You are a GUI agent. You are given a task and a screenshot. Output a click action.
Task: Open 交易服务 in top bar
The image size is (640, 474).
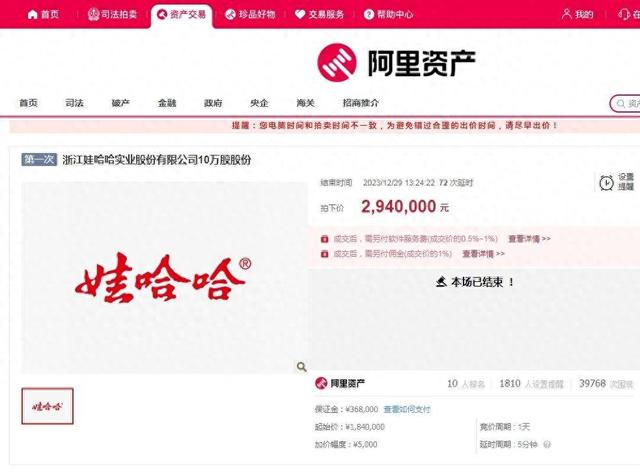(x=320, y=15)
